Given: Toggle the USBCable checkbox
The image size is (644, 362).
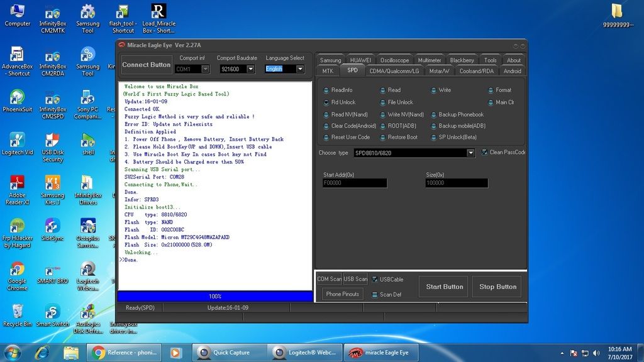Looking at the screenshot, I should pyautogui.click(x=375, y=280).
